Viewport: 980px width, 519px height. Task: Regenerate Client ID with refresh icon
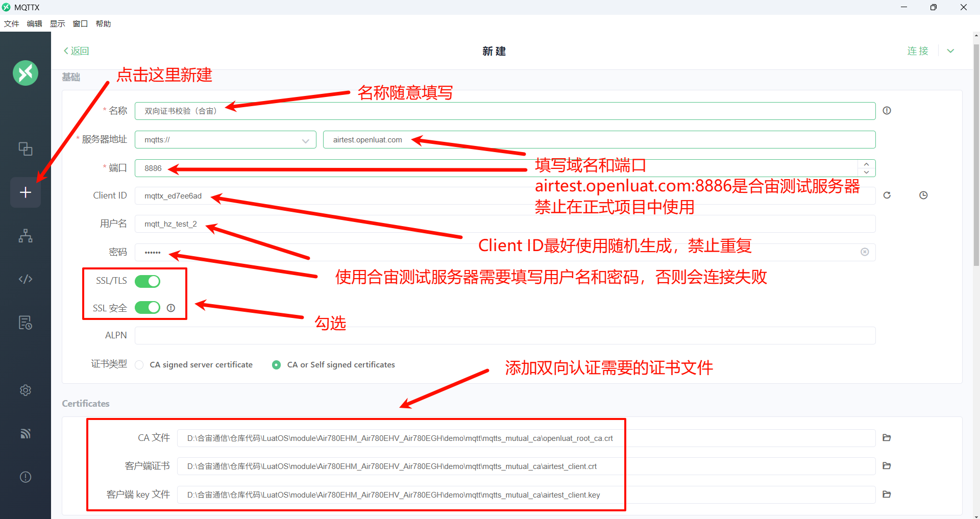(x=887, y=195)
